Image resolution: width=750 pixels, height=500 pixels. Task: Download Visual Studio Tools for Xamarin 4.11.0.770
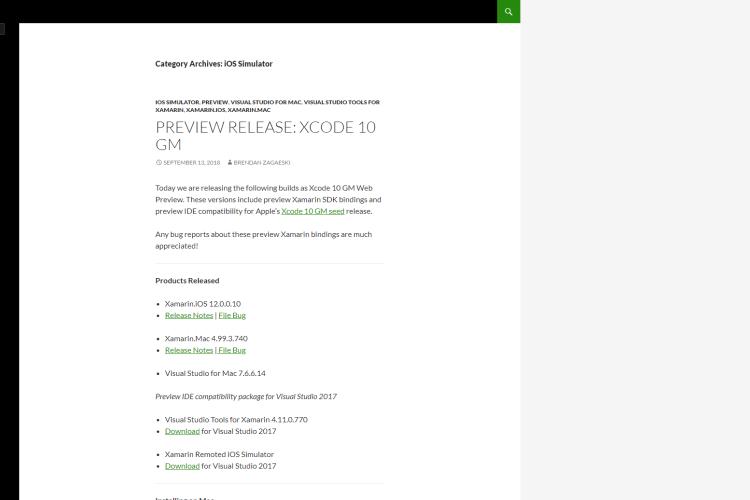tap(182, 431)
